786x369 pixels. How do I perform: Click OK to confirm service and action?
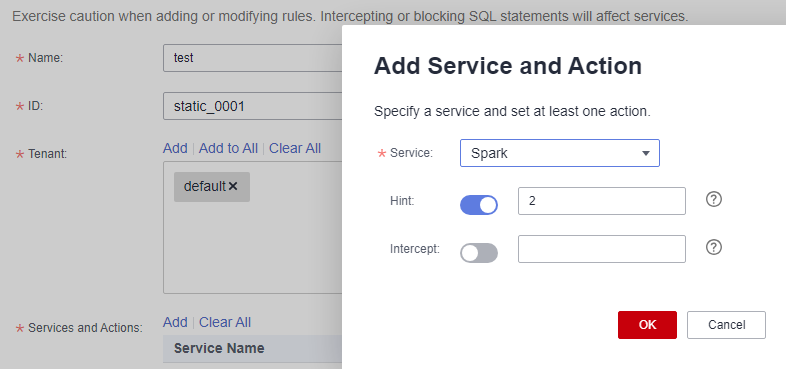(647, 325)
